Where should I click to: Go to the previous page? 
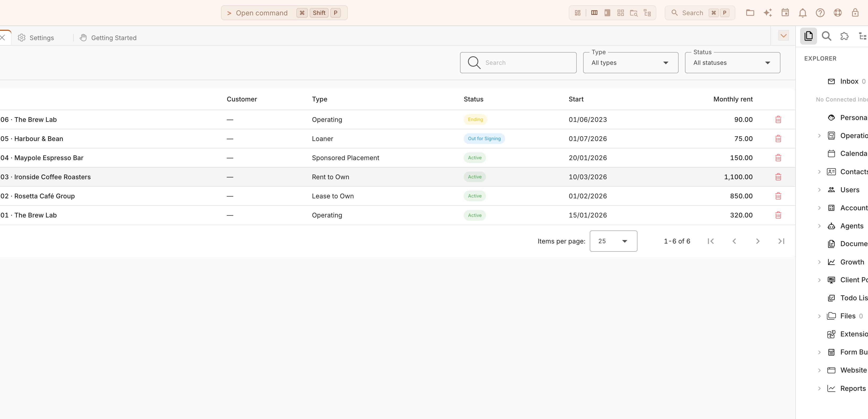point(734,241)
